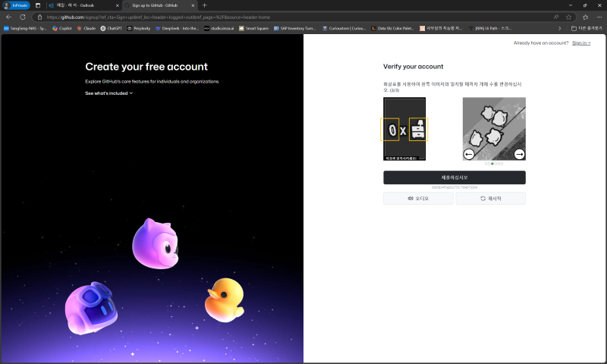This screenshot has width=607, height=364.
Task: Open the Curioustore bookmark
Action: (x=344, y=28)
